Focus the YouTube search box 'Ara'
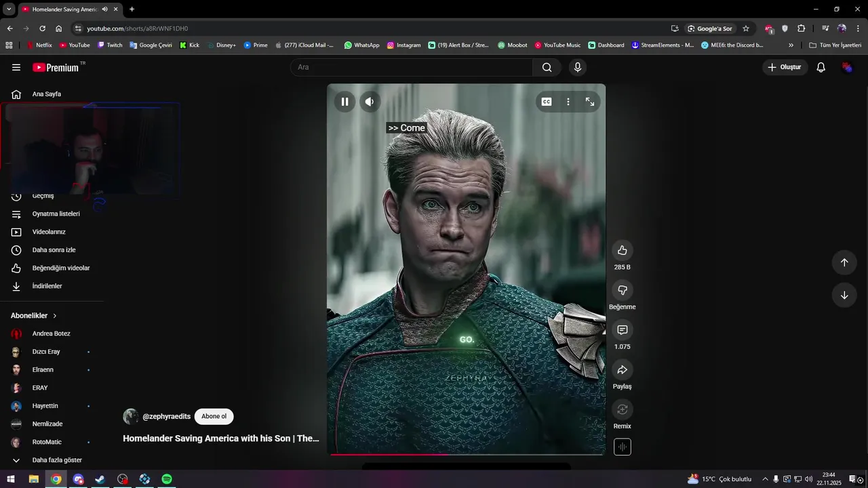Image resolution: width=868 pixels, height=488 pixels. pos(412,67)
